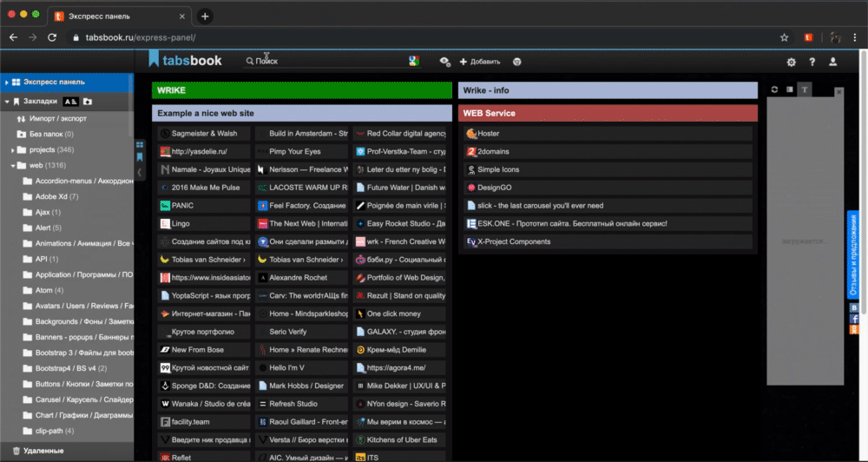Viewport: 868px width, 462px height.
Task: Collapse the web folder arrow
Action: [12, 166]
